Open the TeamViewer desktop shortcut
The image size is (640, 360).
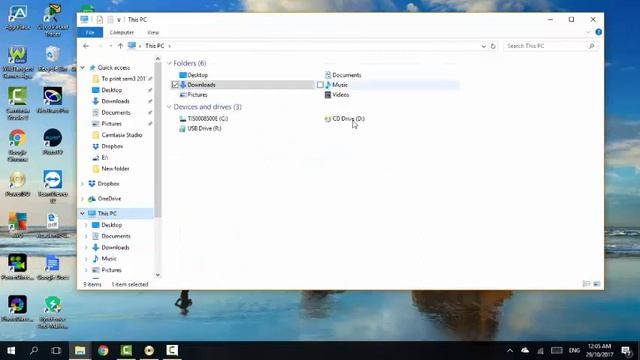tap(53, 187)
